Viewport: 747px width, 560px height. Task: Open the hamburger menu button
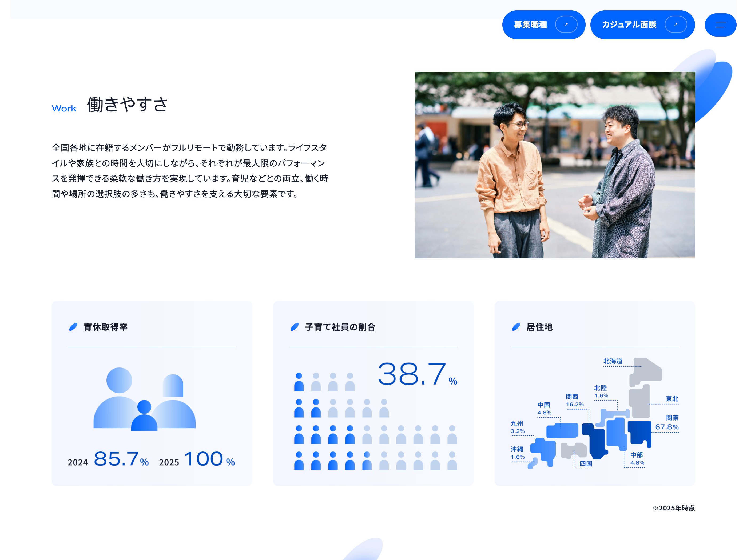pos(720,25)
